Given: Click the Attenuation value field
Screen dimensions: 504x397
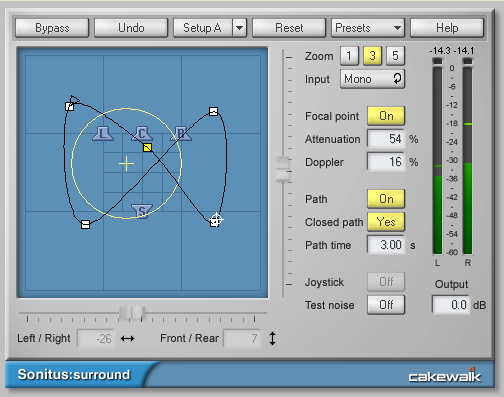Looking at the screenshot, I should point(386,139).
